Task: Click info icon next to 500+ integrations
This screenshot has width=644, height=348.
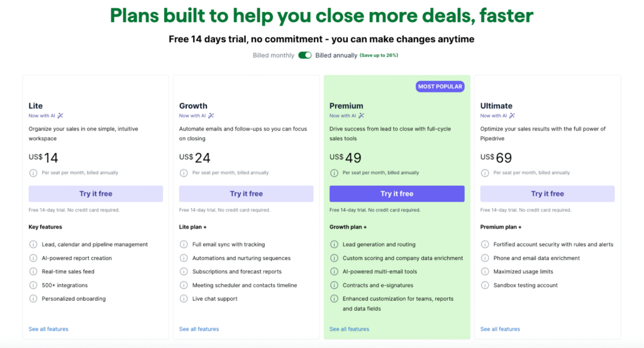Action: [33, 285]
